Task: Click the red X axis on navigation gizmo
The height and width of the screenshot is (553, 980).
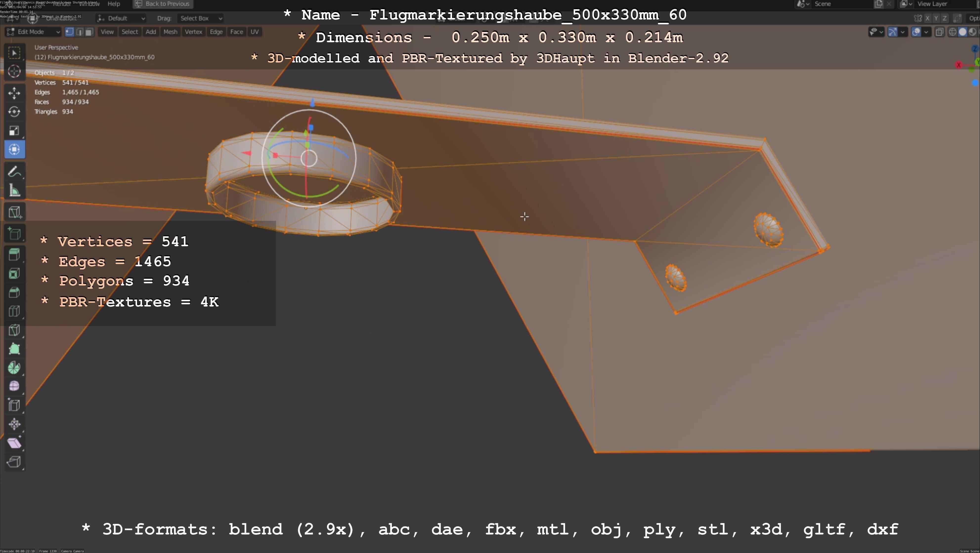Action: tap(958, 65)
